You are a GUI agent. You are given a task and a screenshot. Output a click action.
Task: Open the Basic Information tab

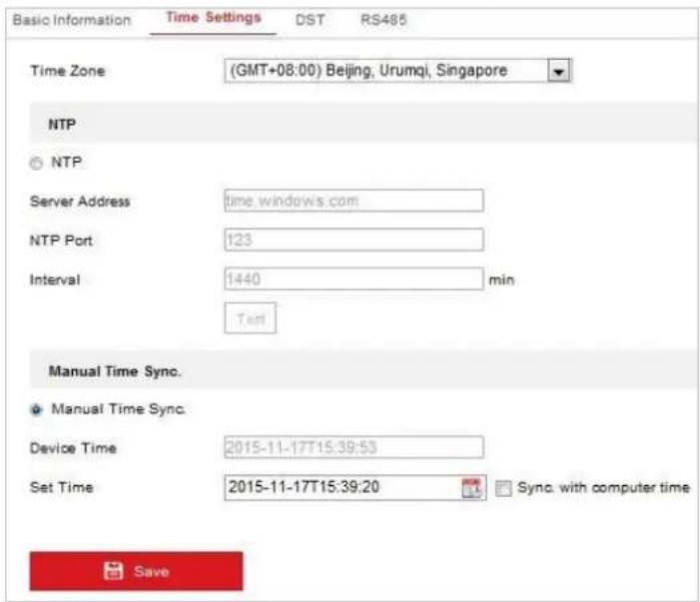coord(72,20)
